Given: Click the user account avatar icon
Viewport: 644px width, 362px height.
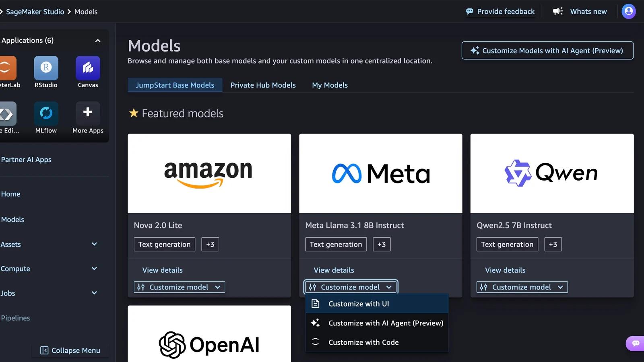Looking at the screenshot, I should coord(629,11).
